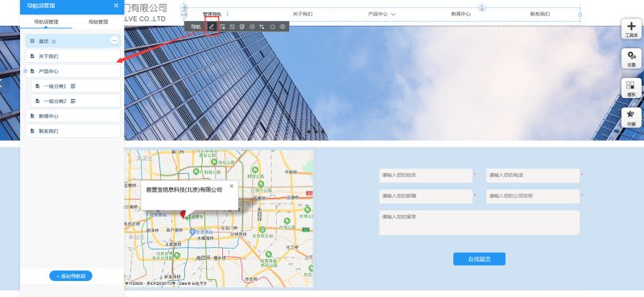Click the star favorite icon in navigation toolbar
Viewport: 644px width, 297px height.
tap(272, 27)
